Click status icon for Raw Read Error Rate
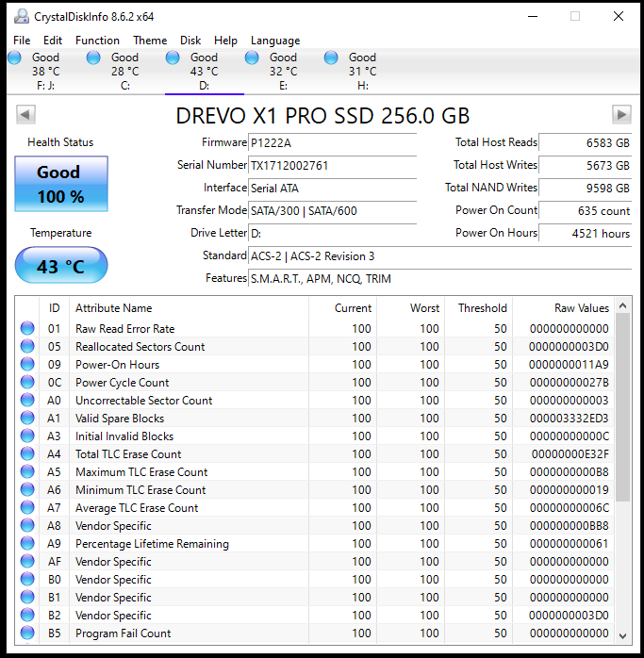This screenshot has width=644, height=658. [27, 328]
